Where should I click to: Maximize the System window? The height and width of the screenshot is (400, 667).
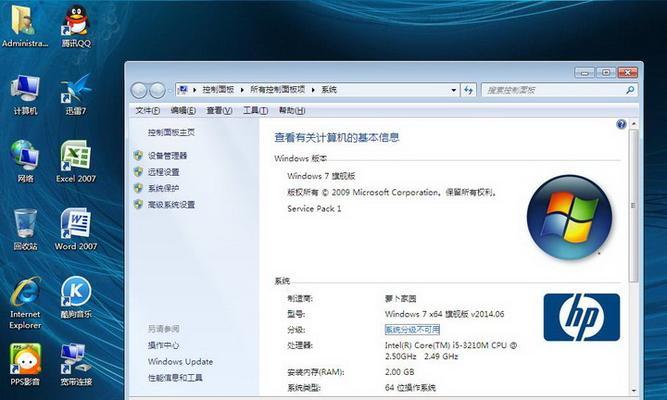coord(606,72)
